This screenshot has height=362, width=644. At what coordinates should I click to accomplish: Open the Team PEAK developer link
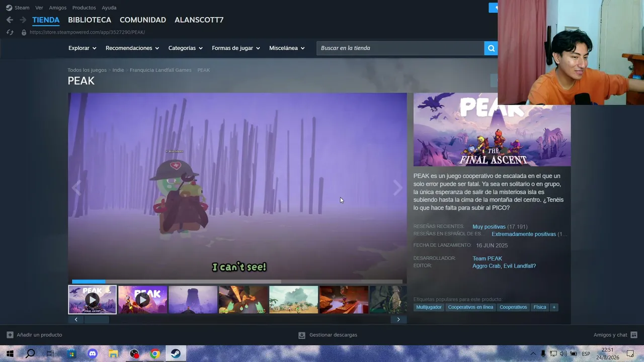pyautogui.click(x=487, y=258)
